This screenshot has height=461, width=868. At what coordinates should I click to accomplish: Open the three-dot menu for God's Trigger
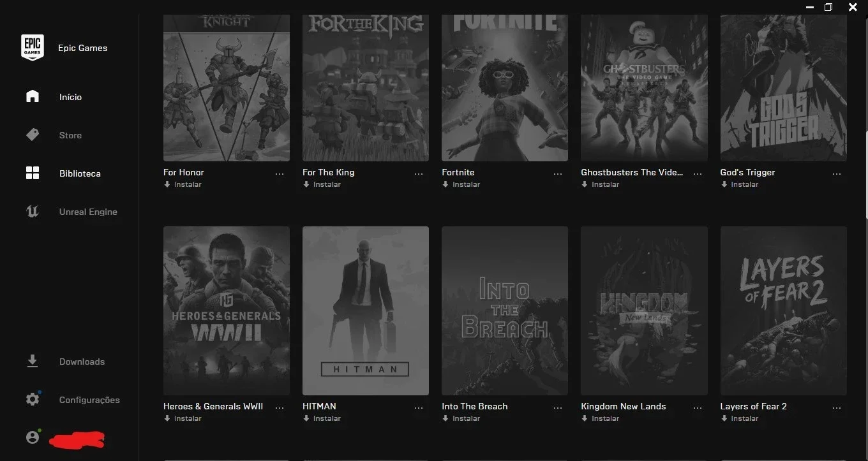(837, 173)
